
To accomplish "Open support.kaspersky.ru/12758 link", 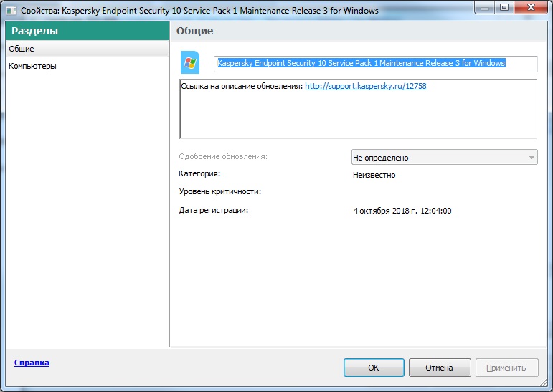I will click(x=366, y=86).
